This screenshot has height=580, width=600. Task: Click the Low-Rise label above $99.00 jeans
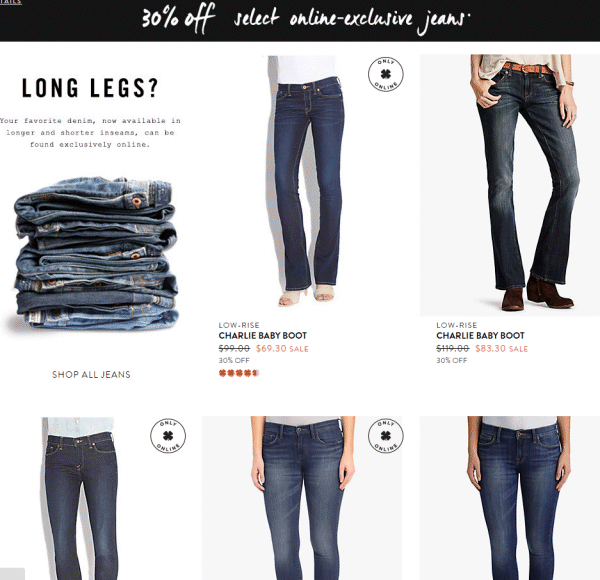tap(239, 325)
